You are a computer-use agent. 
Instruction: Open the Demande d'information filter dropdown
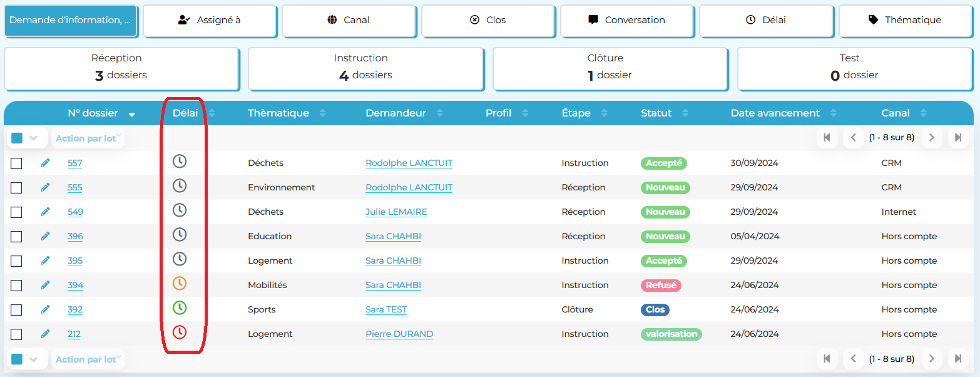click(x=71, y=20)
